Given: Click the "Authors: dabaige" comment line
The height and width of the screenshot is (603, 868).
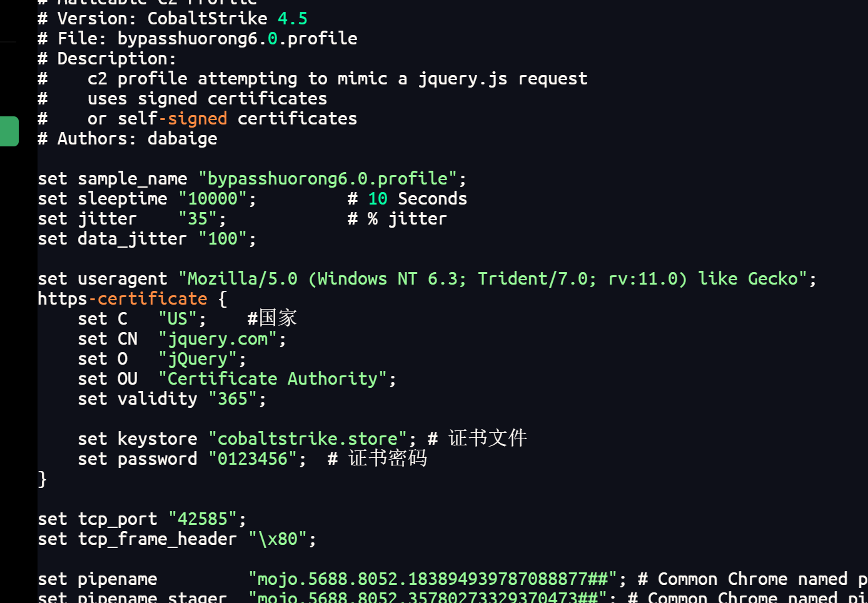Looking at the screenshot, I should click(128, 139).
